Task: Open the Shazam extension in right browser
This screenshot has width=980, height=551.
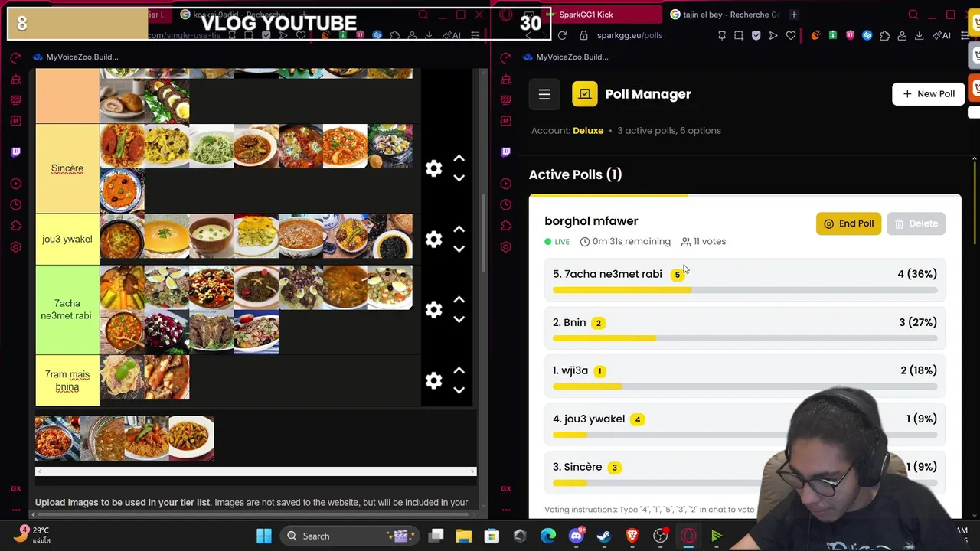Action: [x=867, y=35]
